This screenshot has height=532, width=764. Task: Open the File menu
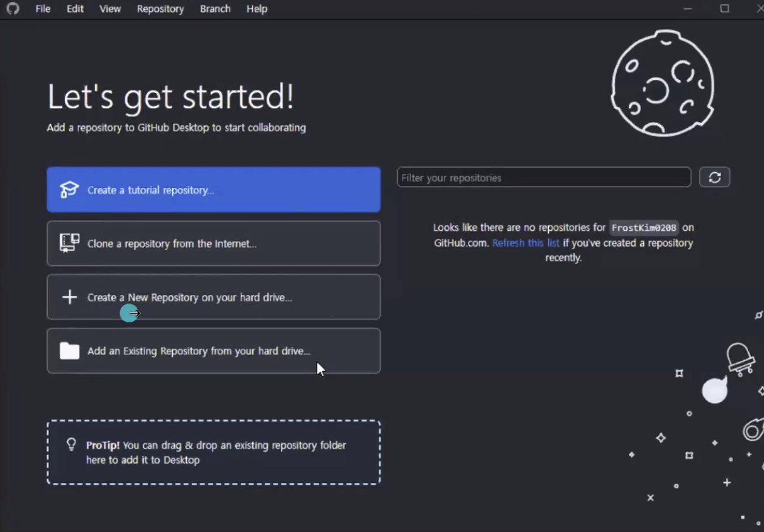pos(43,9)
